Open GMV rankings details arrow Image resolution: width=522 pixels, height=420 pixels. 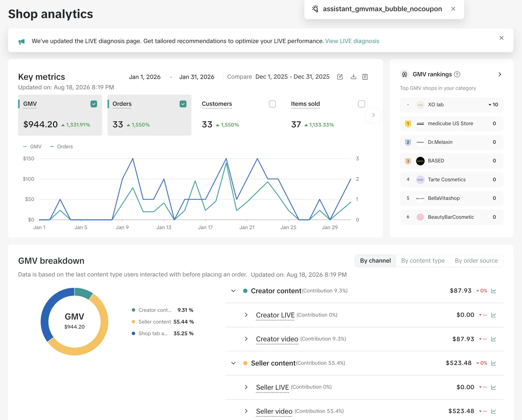[x=500, y=74]
